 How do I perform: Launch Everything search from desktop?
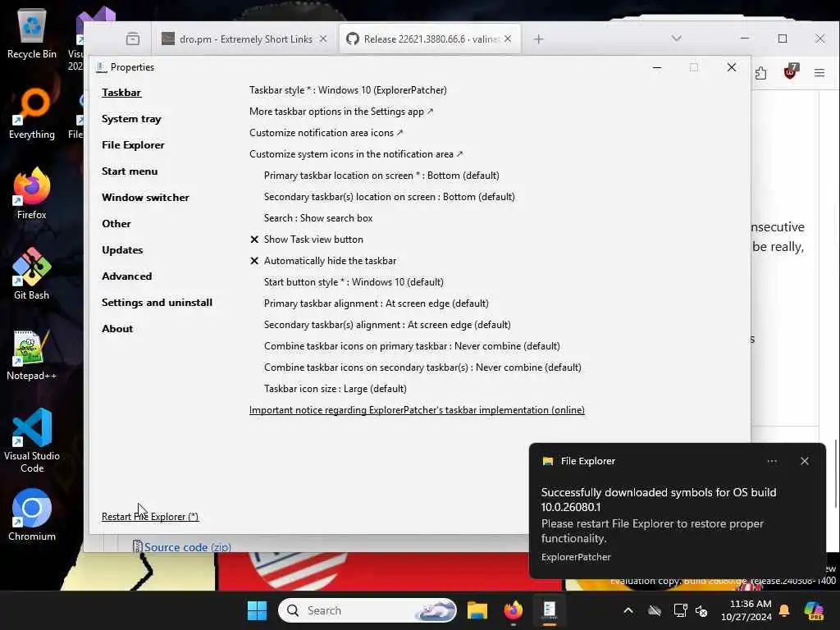pos(32,113)
